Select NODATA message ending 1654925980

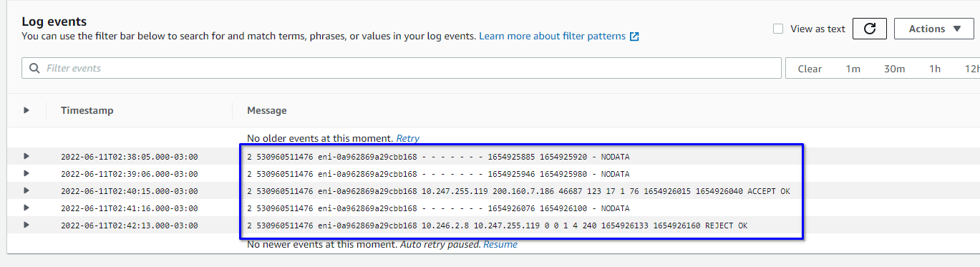click(439, 174)
